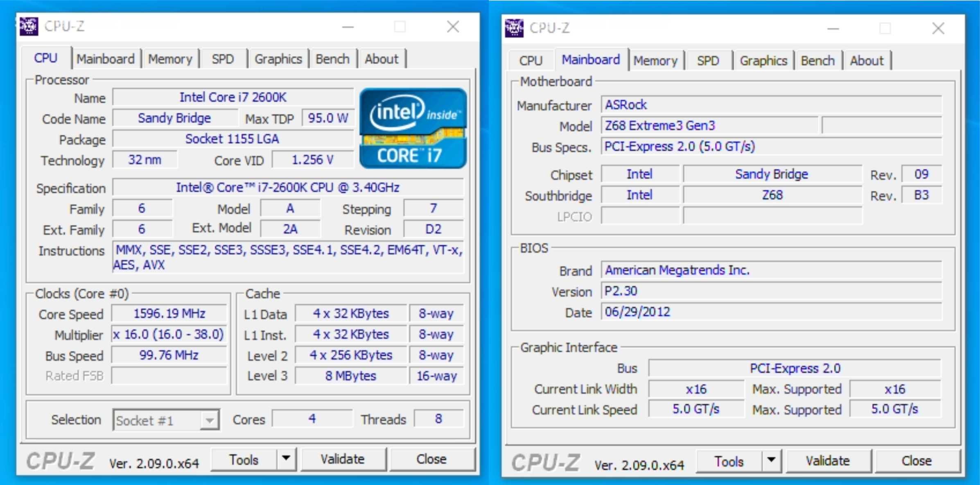This screenshot has height=485, width=980.
Task: Open the Memory tab in right CPU-Z window
Action: tap(655, 61)
